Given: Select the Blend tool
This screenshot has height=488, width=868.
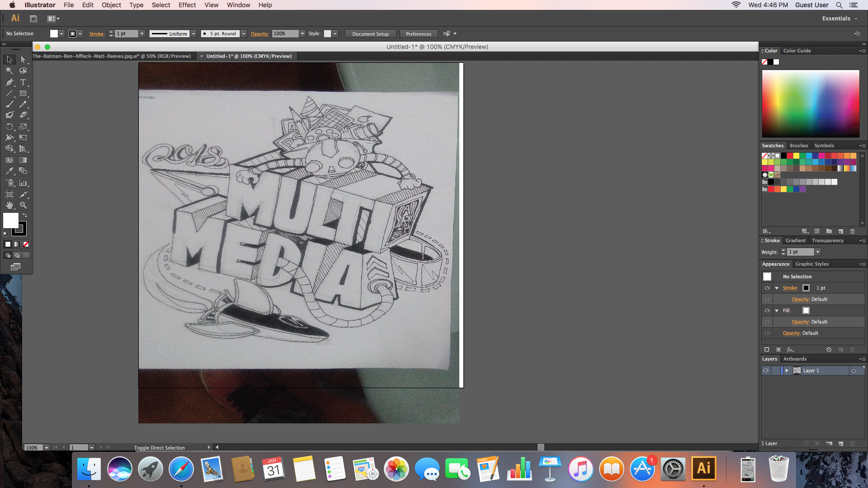Looking at the screenshot, I should 23,171.
